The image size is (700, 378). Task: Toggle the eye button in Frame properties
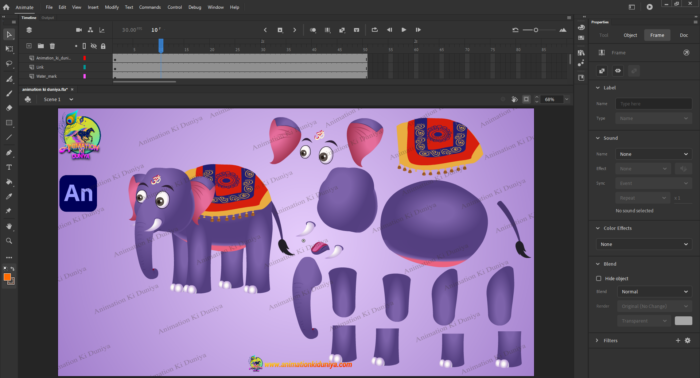pos(618,71)
